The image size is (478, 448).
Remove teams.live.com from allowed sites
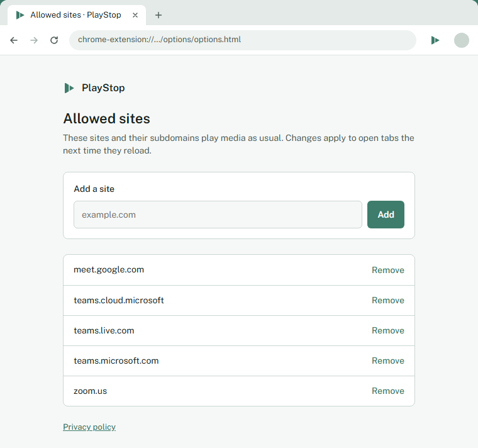388,330
